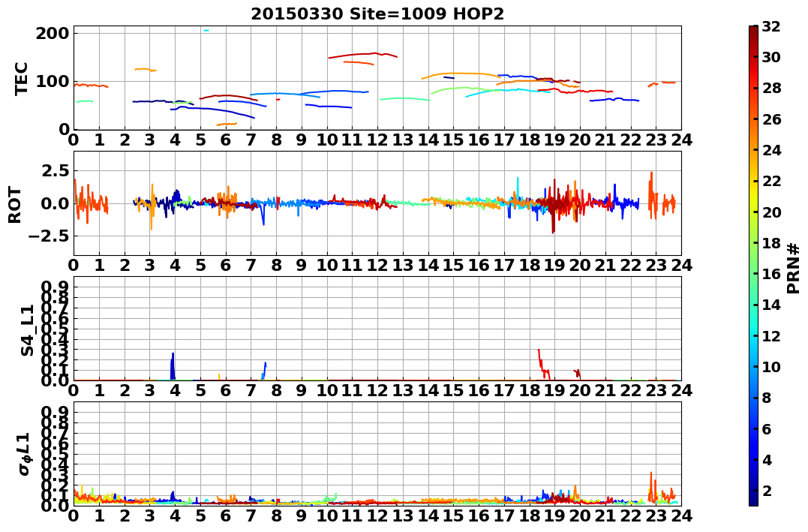
Task: Select the colorbar tick label 28
Action: tap(771, 88)
